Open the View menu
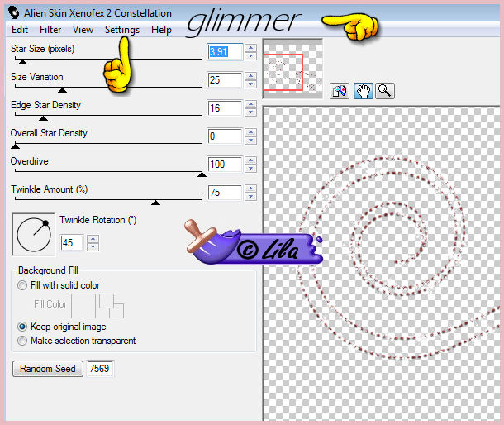 (83, 30)
